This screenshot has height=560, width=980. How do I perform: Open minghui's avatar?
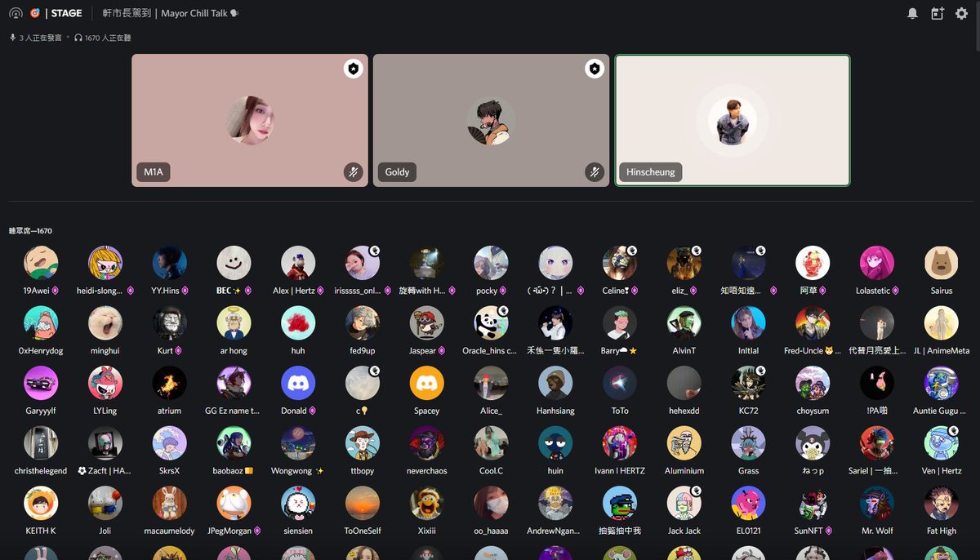point(105,323)
